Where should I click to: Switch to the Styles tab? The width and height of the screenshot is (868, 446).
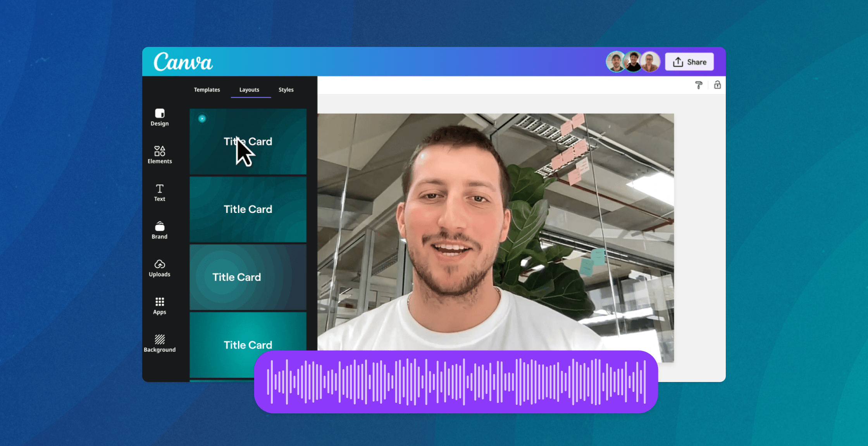pos(286,90)
